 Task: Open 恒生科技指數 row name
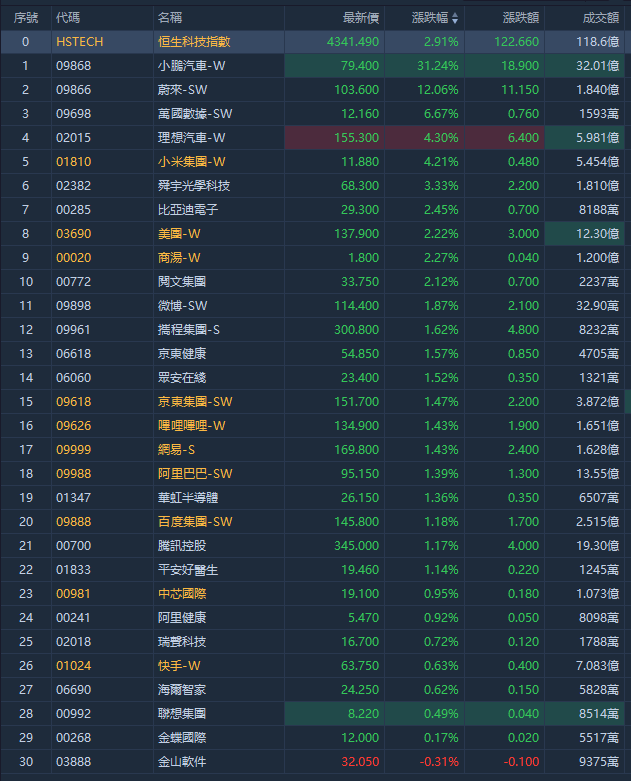[x=194, y=42]
